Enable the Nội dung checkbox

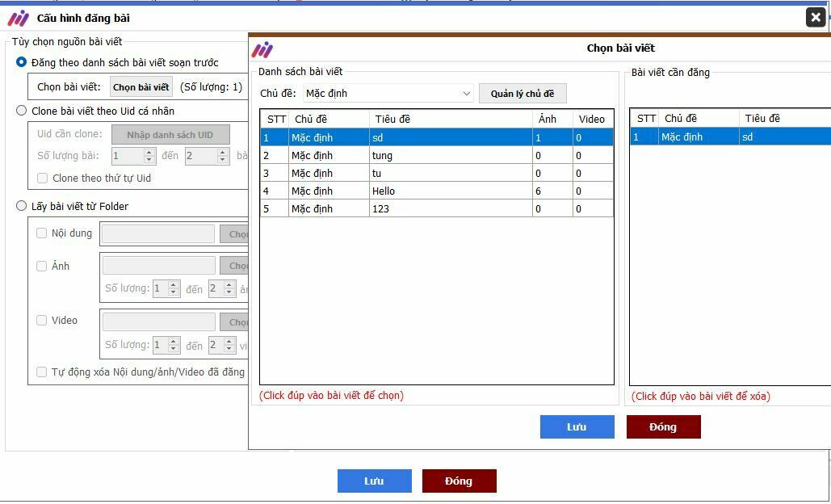point(42,233)
